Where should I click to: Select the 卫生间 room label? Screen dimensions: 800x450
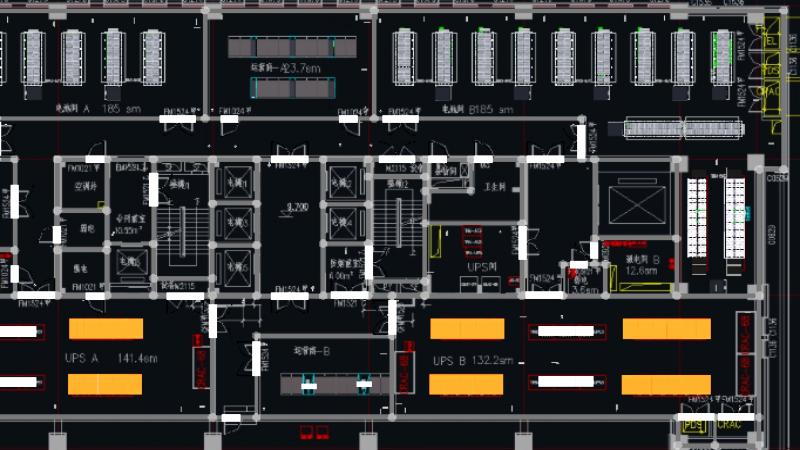[x=497, y=187]
